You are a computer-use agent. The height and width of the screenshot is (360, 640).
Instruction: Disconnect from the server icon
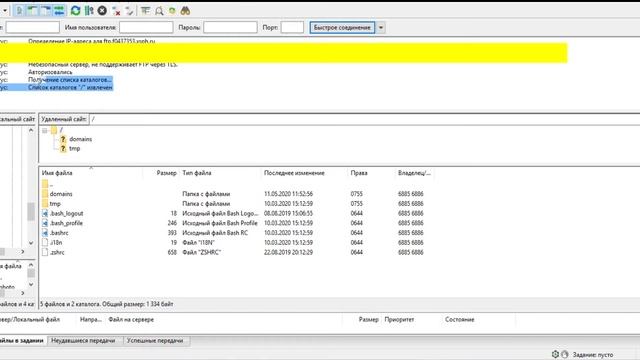[116, 11]
